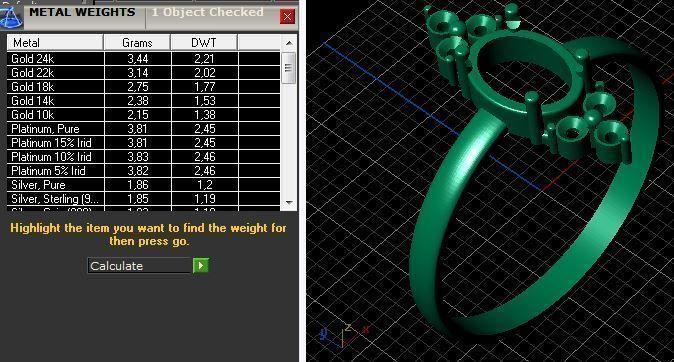The height and width of the screenshot is (362, 674).
Task: Click the XYZ axis indicator in viewport
Action: (x=344, y=335)
